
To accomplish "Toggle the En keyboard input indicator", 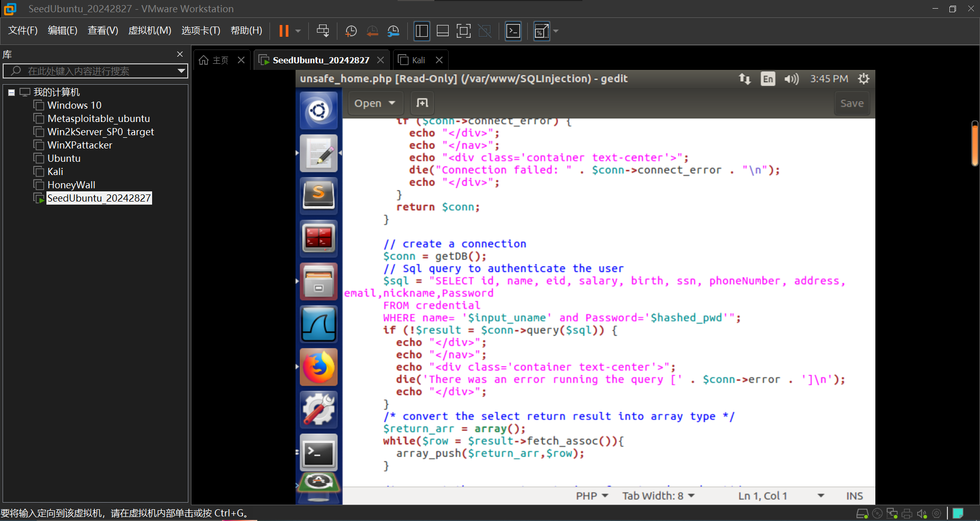I will tap(767, 79).
